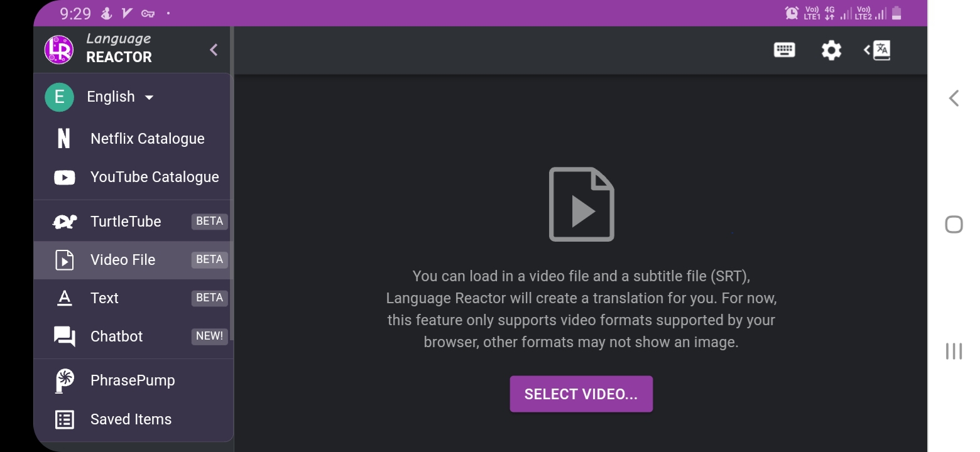Viewport: 980px width, 452px height.
Task: Select Video File menu item
Action: [x=133, y=260]
